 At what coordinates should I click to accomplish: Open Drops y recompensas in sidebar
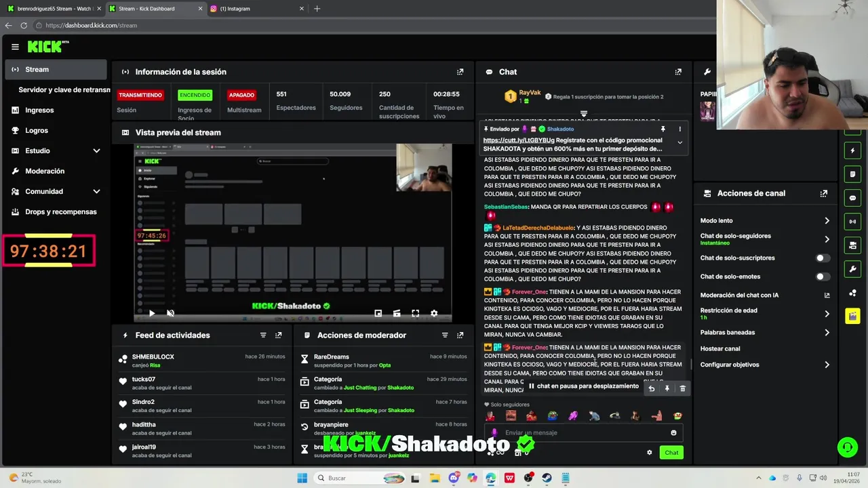point(56,211)
